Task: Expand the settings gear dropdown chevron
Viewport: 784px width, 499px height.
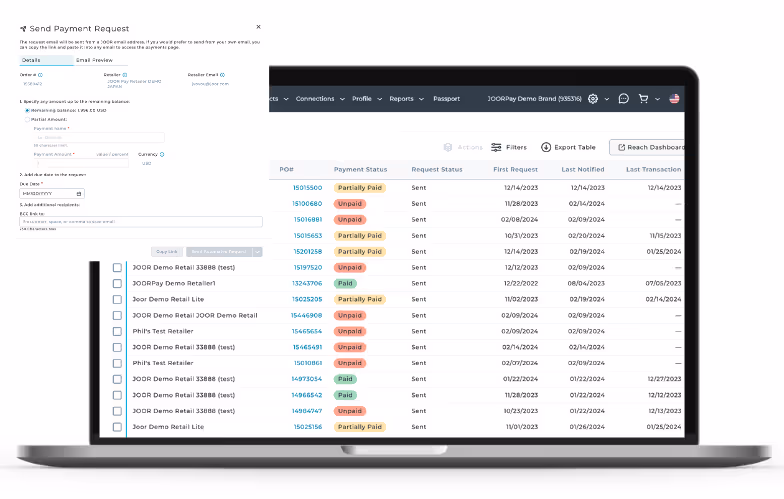Action: 607,99
